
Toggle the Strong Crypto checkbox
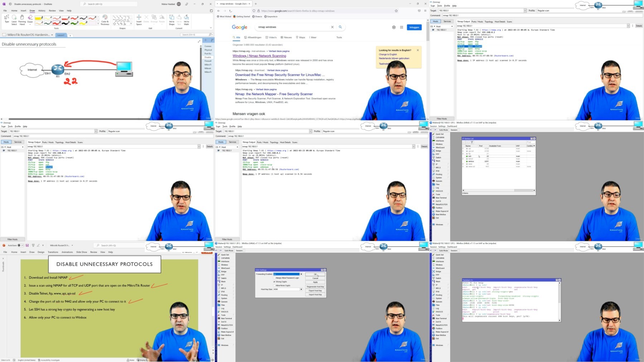pyautogui.click(x=274, y=282)
